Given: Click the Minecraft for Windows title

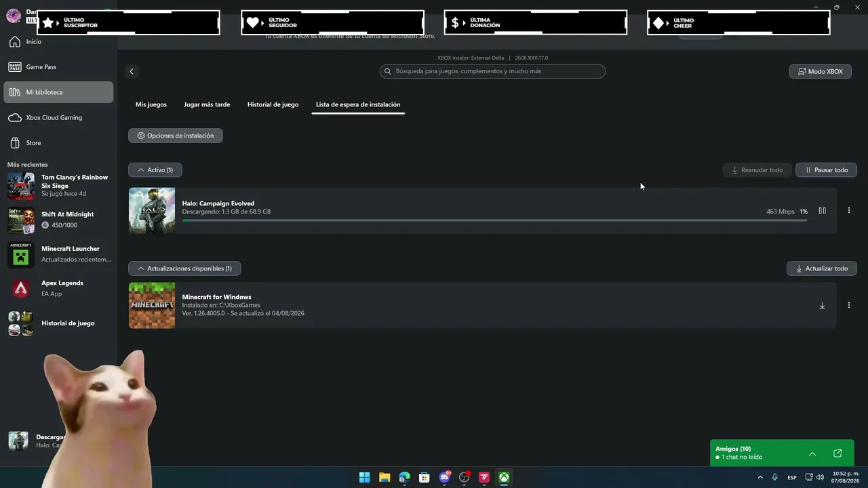Looking at the screenshot, I should (217, 297).
